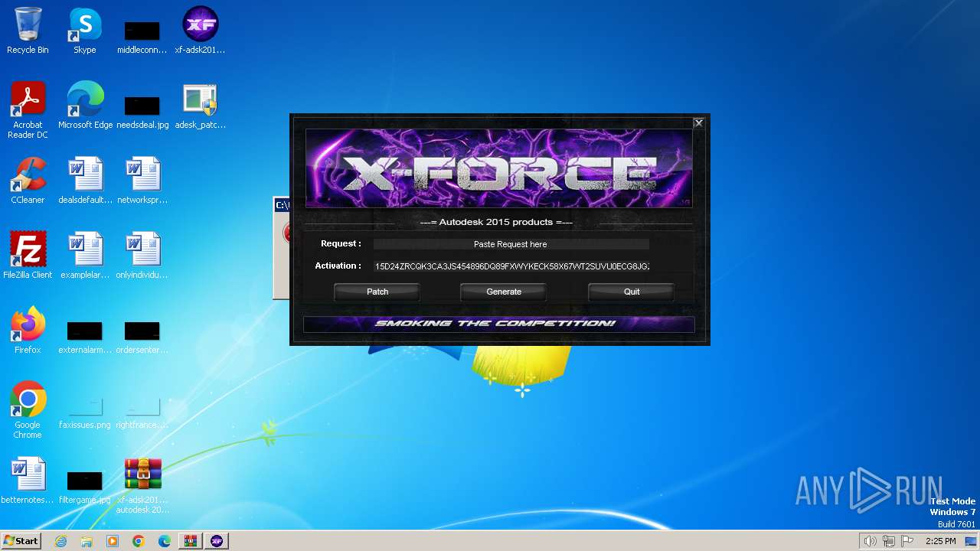Open betternotes Word document
The width and height of the screenshot is (980, 551).
coord(28,481)
